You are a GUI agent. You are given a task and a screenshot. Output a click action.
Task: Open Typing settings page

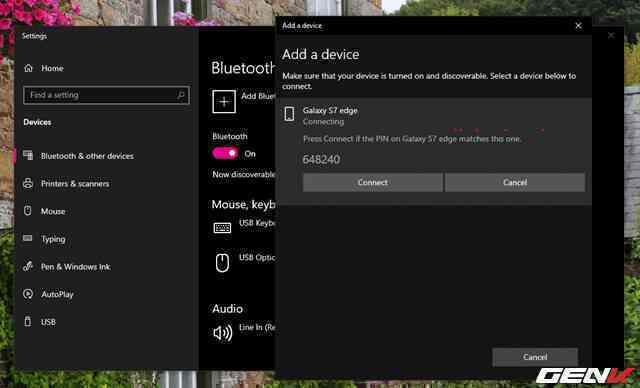click(x=53, y=239)
